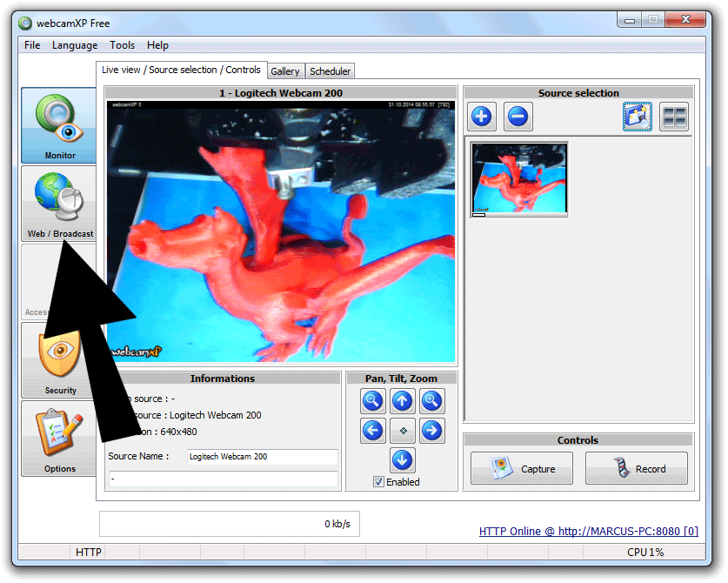Zoom out using magnifier minus button
Image resolution: width=728 pixels, height=583 pixels.
pos(373,401)
